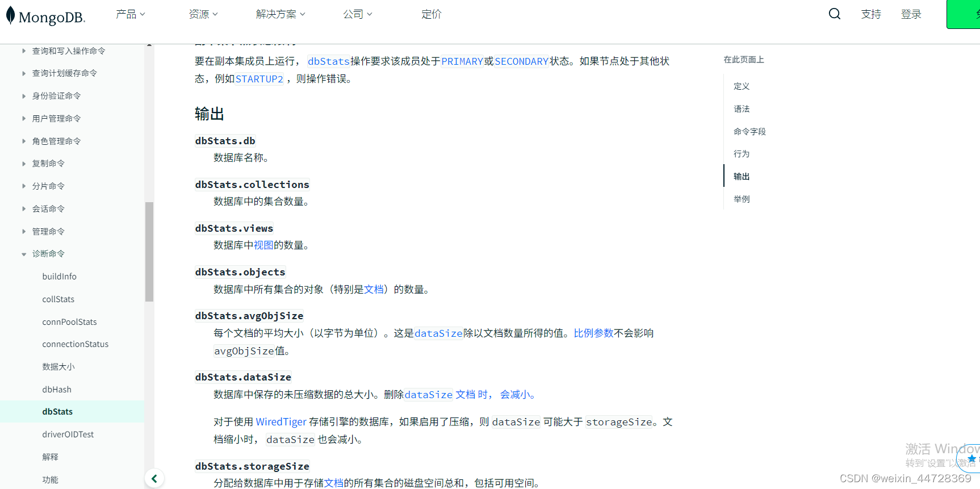The image size is (980, 489).
Task: Click the dbStats.views field heading
Action: point(234,228)
